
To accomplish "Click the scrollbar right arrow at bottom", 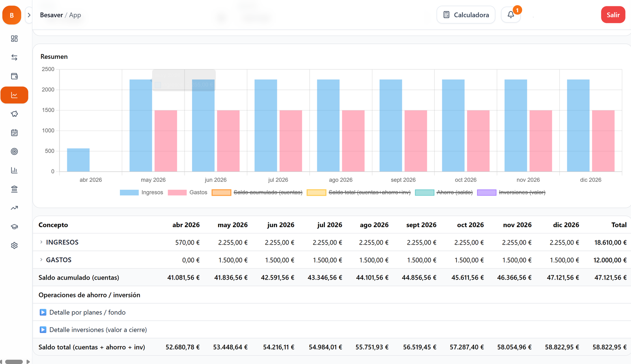I will 28,362.
